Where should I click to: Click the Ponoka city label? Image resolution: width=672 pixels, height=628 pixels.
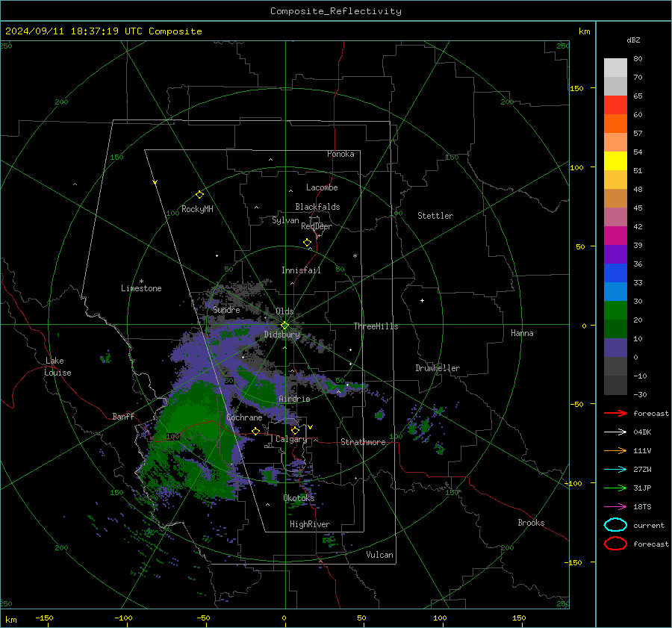(340, 154)
